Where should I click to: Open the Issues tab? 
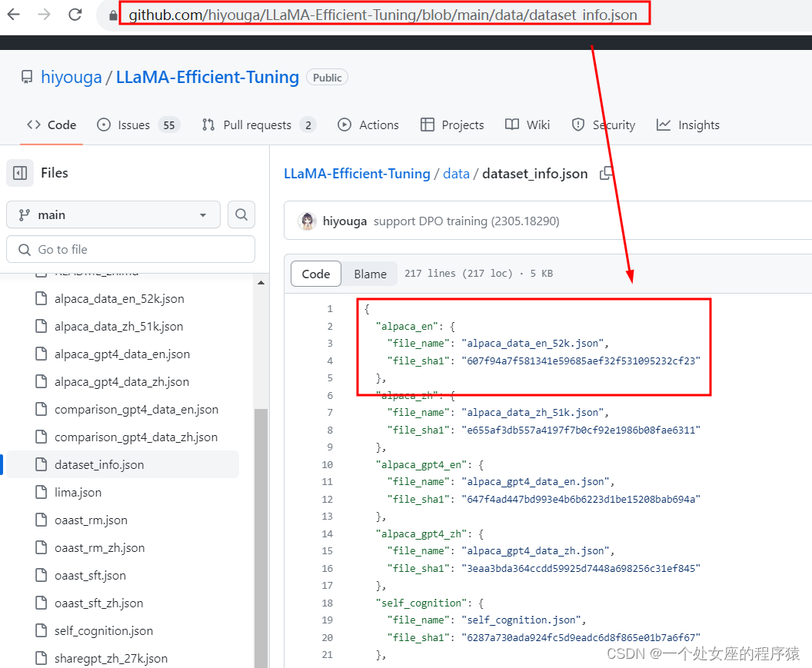click(138, 125)
